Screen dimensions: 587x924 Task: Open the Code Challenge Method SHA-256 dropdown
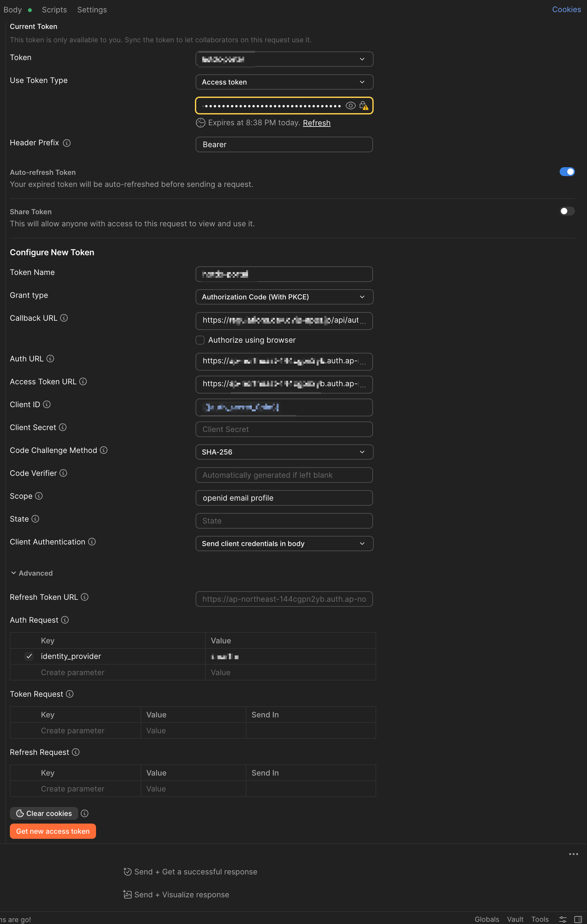284,452
